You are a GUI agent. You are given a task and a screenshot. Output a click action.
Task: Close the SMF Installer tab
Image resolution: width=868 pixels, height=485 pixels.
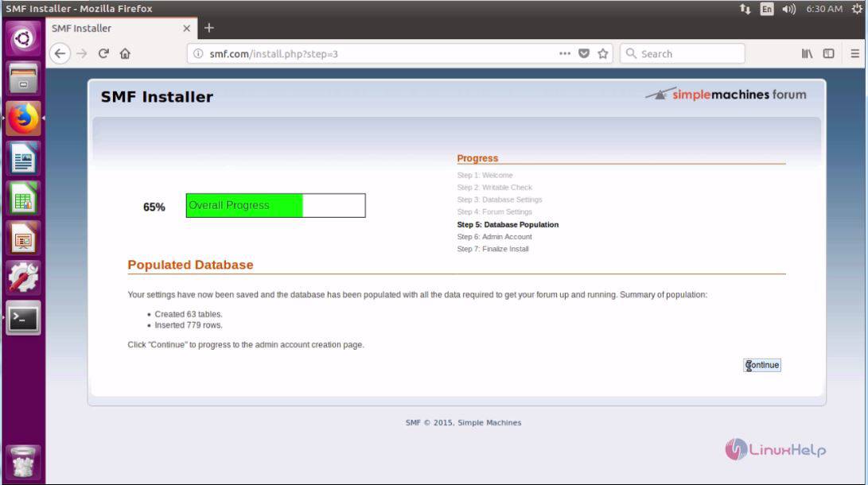tap(186, 28)
